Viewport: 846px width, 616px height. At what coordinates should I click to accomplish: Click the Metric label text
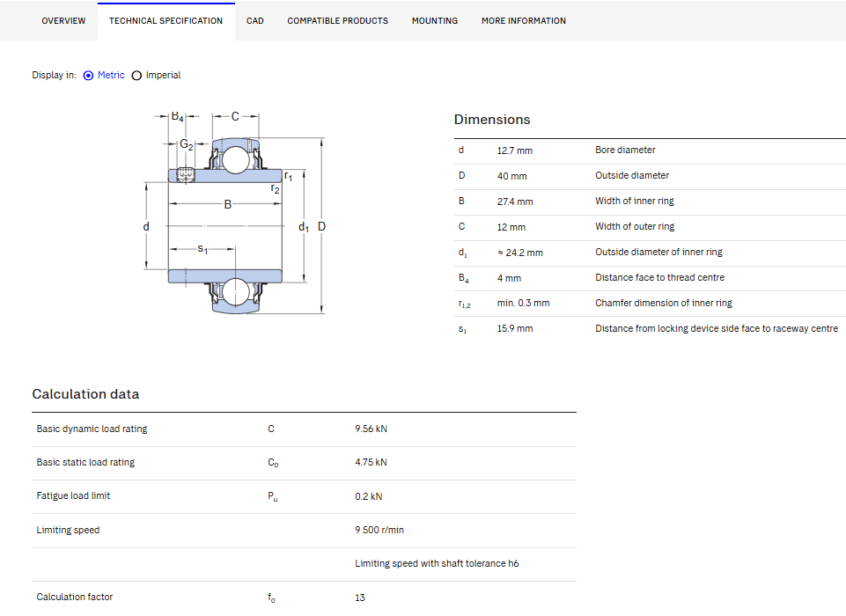tap(111, 76)
